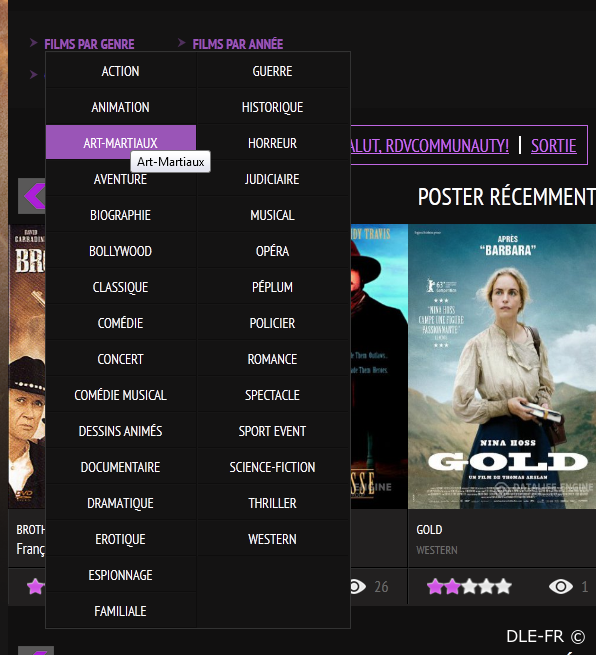Click the purple left carousel arrow
Viewport: 596px width, 655px height.
32,196
